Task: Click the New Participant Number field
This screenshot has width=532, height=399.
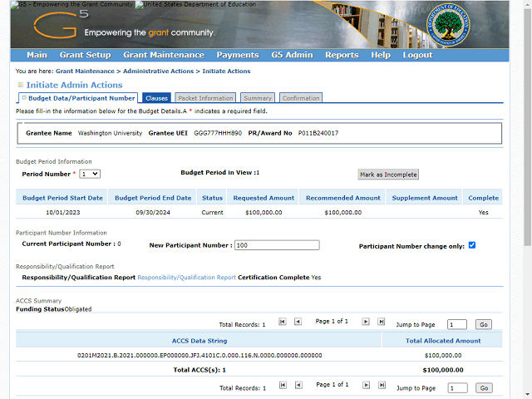Action: [276, 245]
